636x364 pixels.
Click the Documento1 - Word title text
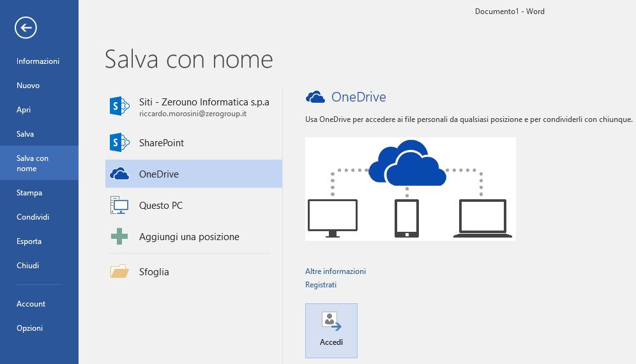(x=510, y=11)
